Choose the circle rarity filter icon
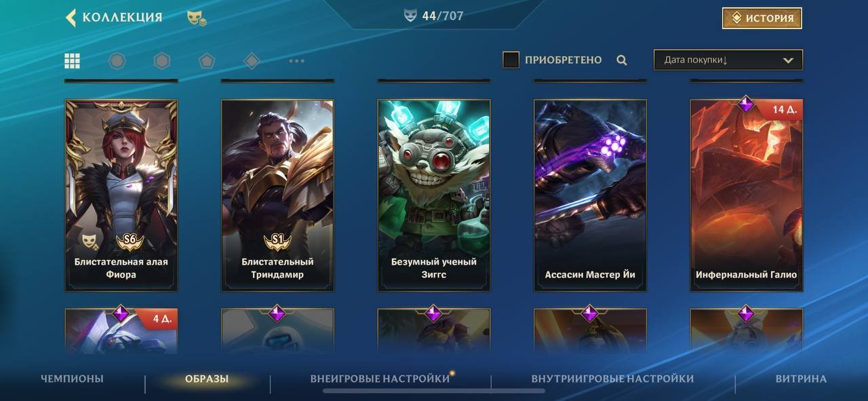The width and height of the screenshot is (868, 401). [x=117, y=61]
